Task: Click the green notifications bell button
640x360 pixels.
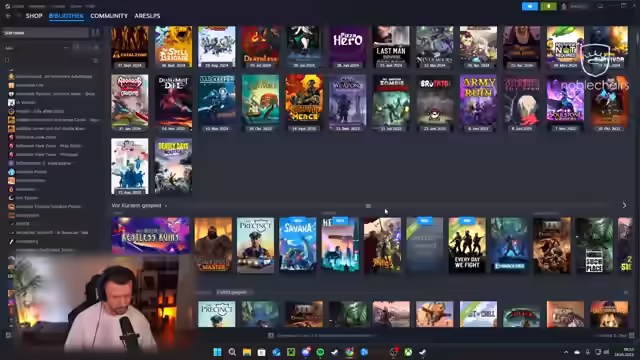Action: [549, 6]
